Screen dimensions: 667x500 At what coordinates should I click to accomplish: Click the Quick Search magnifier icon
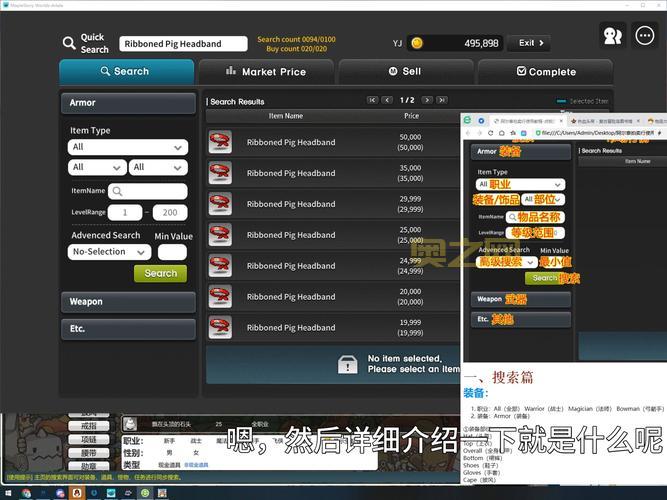69,43
